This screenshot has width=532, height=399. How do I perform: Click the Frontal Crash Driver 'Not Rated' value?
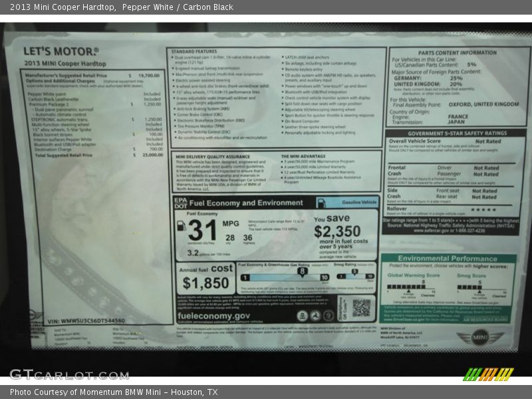[486, 168]
